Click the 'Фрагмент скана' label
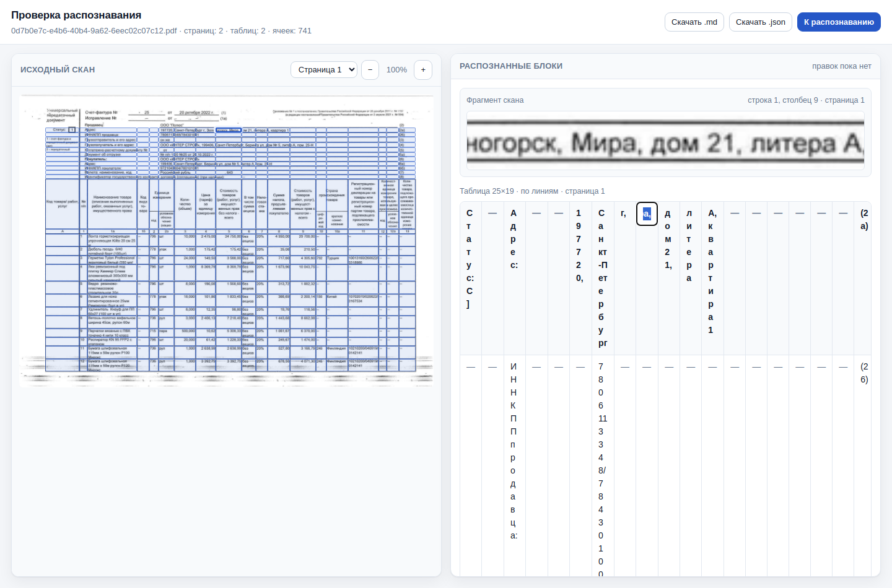 495,100
